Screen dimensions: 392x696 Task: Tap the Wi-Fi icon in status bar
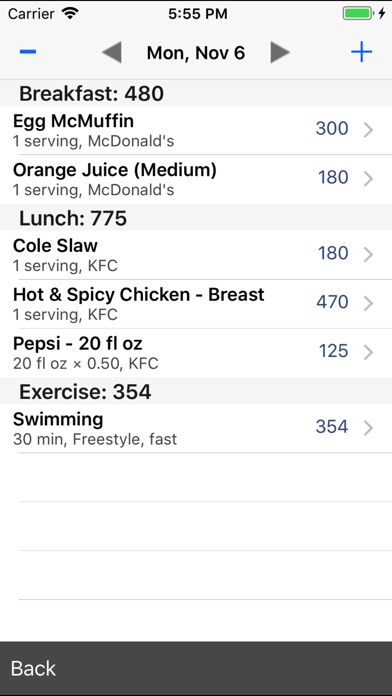70,13
